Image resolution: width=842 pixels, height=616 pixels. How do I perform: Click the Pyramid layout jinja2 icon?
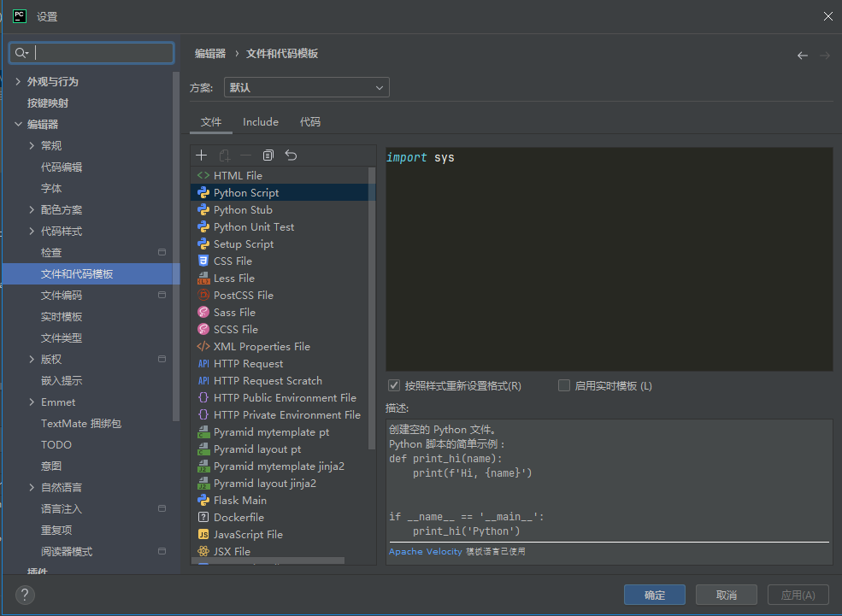[x=203, y=484]
